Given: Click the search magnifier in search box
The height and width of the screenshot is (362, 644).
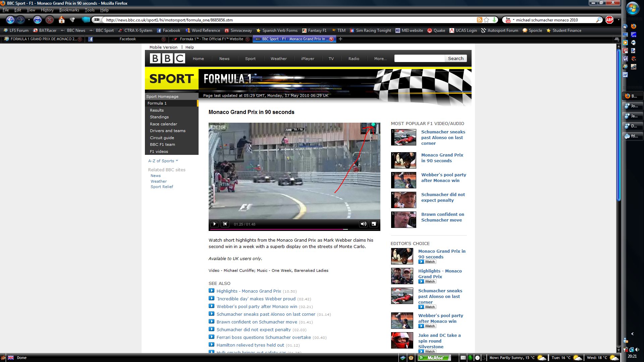Looking at the screenshot, I should 599,20.
